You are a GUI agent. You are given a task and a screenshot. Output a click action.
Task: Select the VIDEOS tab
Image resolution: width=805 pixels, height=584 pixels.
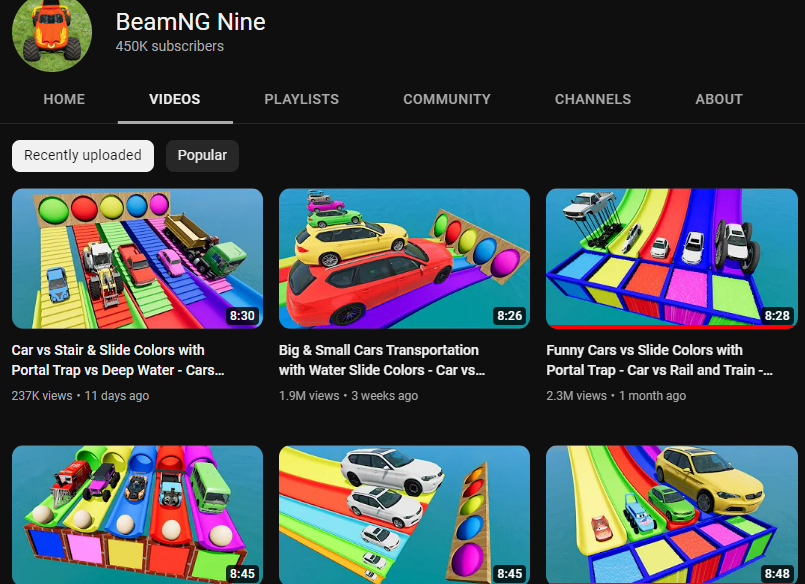tap(175, 99)
